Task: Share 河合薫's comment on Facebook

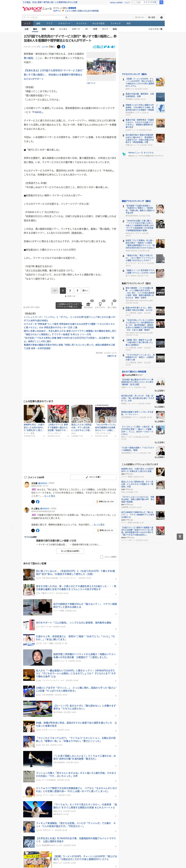Action: tap(38, 502)
